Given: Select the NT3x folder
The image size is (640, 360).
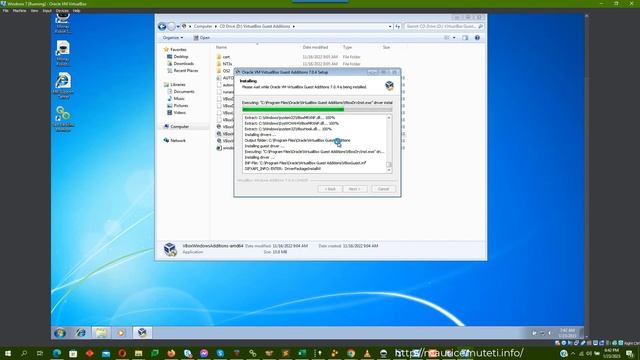Looking at the screenshot, I should pos(227,64).
